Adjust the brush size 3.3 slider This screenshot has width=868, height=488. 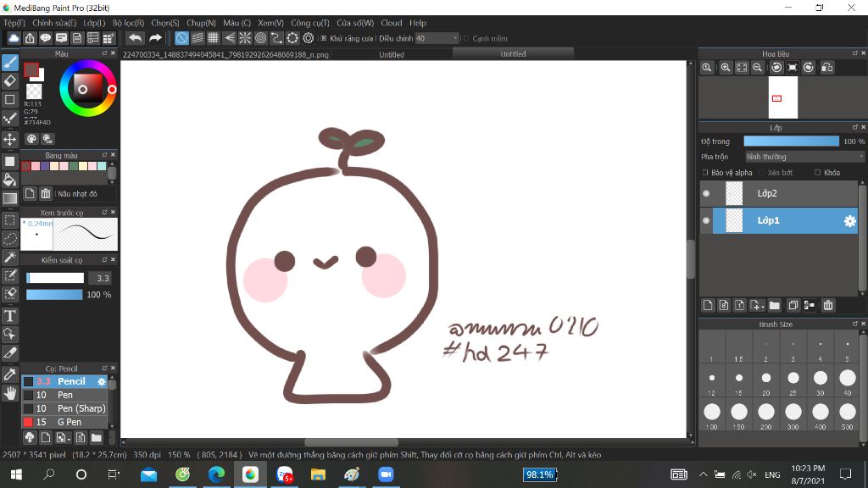coord(55,278)
